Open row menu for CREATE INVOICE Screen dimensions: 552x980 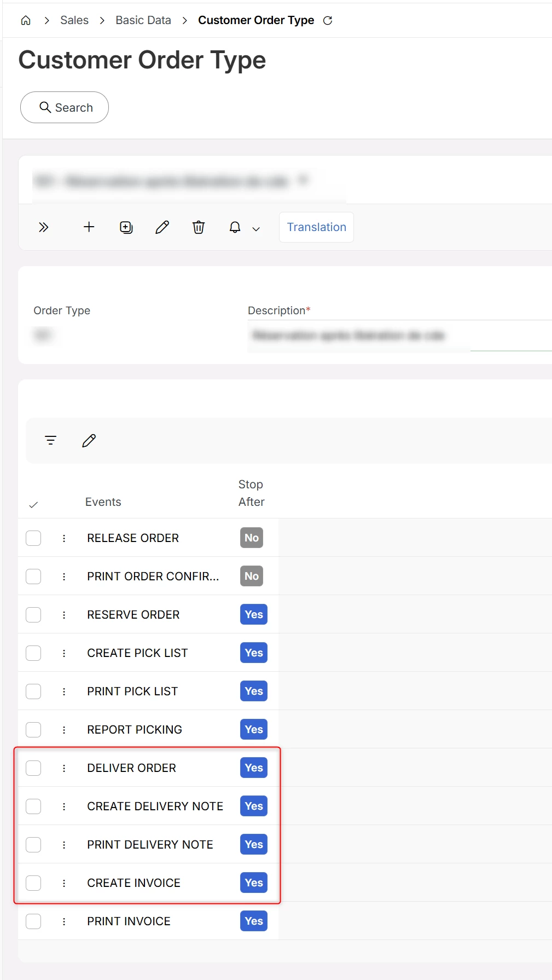click(x=64, y=883)
